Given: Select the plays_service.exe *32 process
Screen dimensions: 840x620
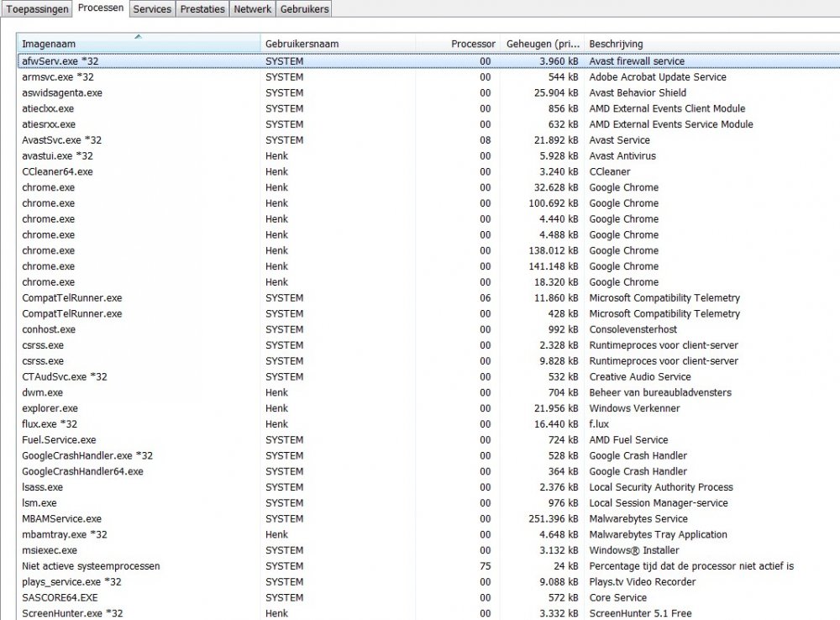Looking at the screenshot, I should click(x=71, y=582).
